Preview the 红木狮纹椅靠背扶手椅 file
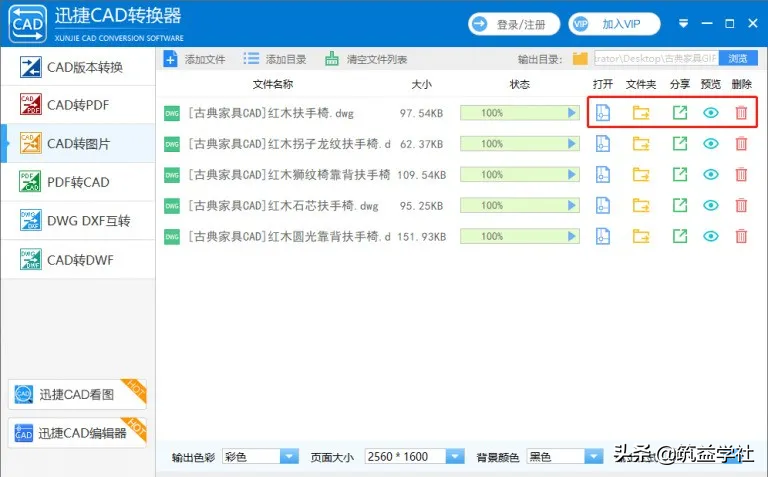The height and width of the screenshot is (477, 768). (711, 175)
